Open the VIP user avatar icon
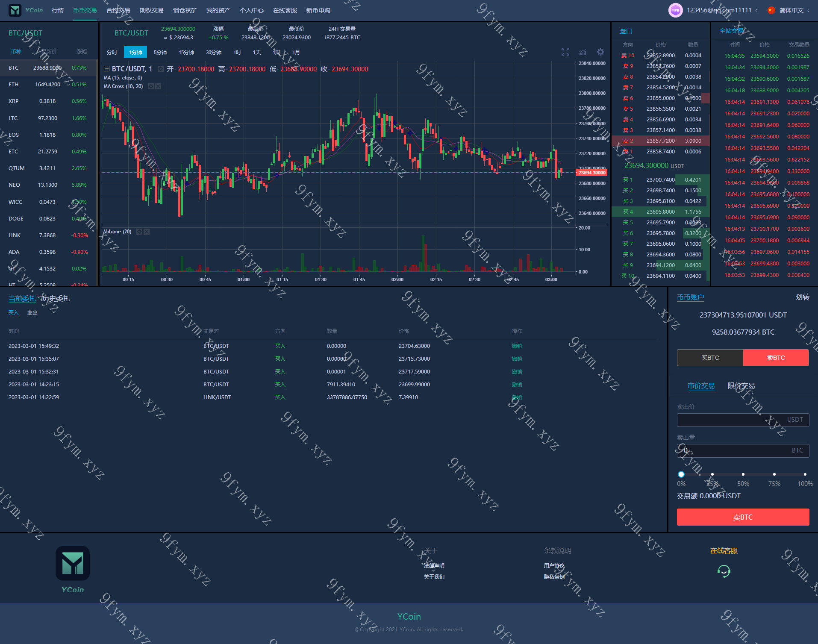This screenshot has width=818, height=644. (x=675, y=10)
